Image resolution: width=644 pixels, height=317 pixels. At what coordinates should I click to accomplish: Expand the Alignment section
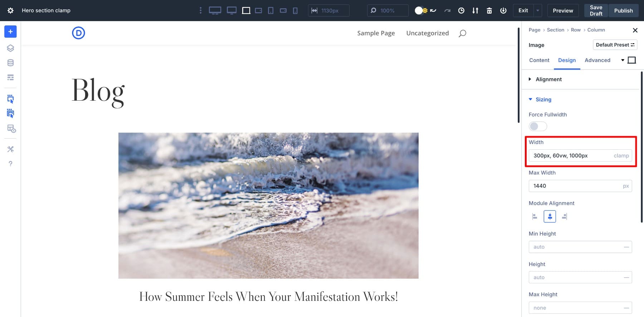pyautogui.click(x=548, y=79)
